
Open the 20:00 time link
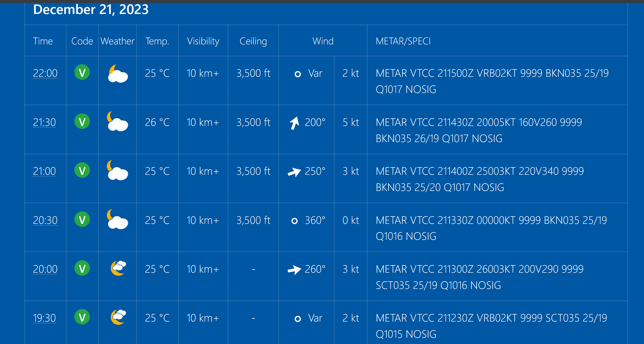[x=45, y=269]
